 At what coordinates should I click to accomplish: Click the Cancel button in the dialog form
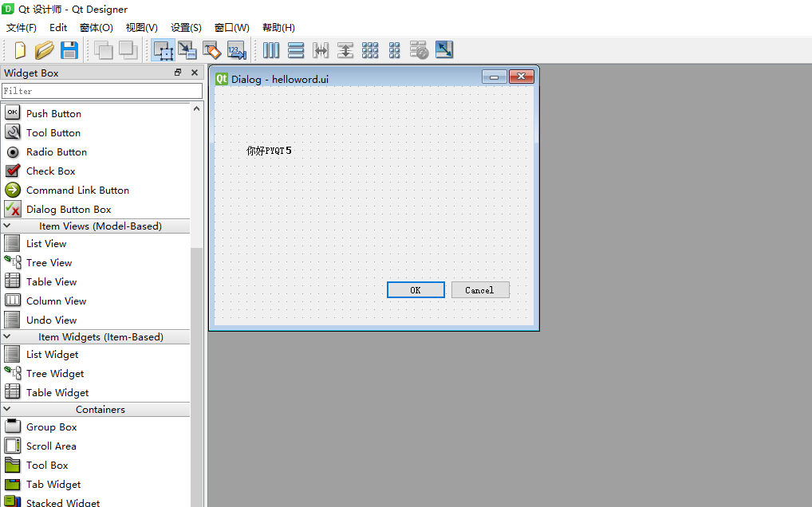480,289
